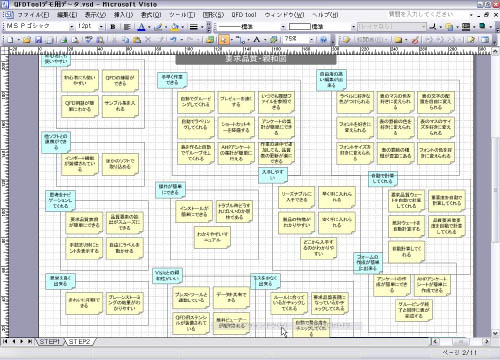
Task: Open the font name dropdown
Action: 71,27
